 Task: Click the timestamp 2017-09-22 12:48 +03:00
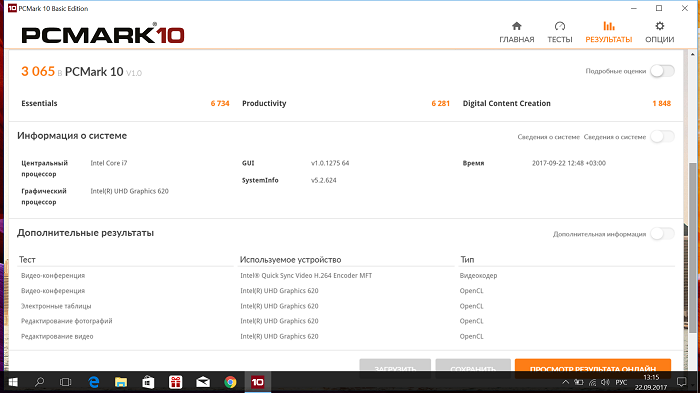coord(569,163)
